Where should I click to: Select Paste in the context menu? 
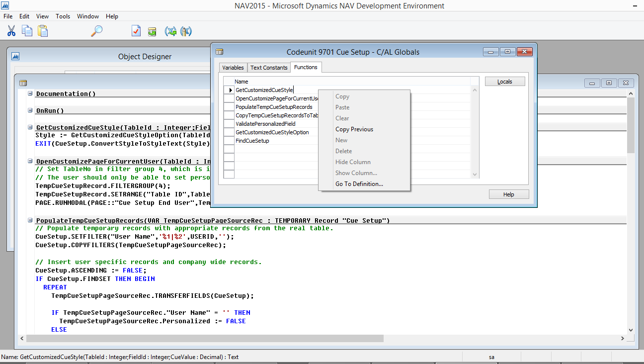pyautogui.click(x=364, y=107)
